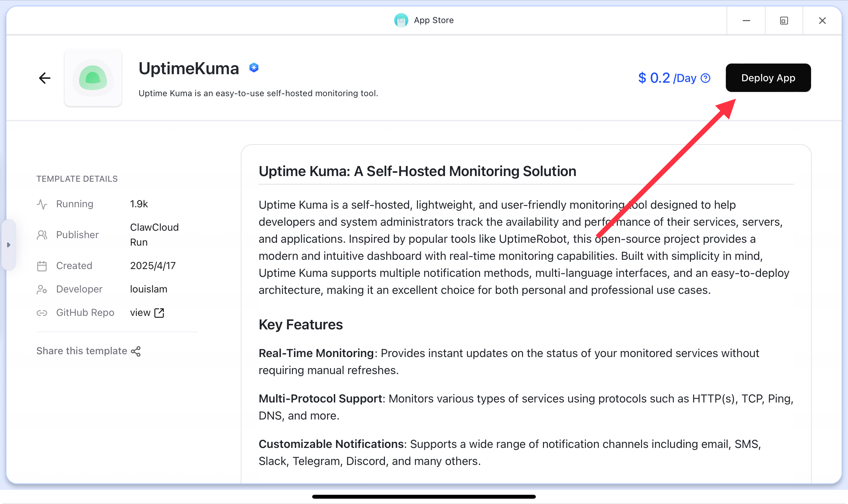848x504 pixels.
Task: Expand the collapsed left side panel handle
Action: pos(9,245)
